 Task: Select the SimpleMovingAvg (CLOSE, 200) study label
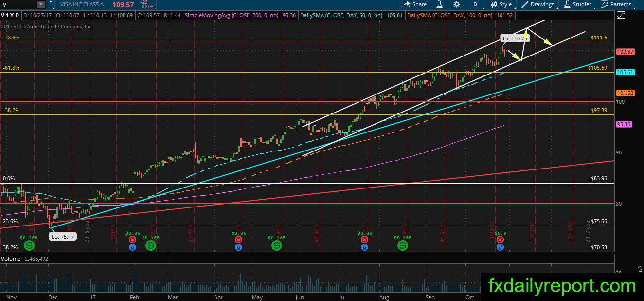231,15
